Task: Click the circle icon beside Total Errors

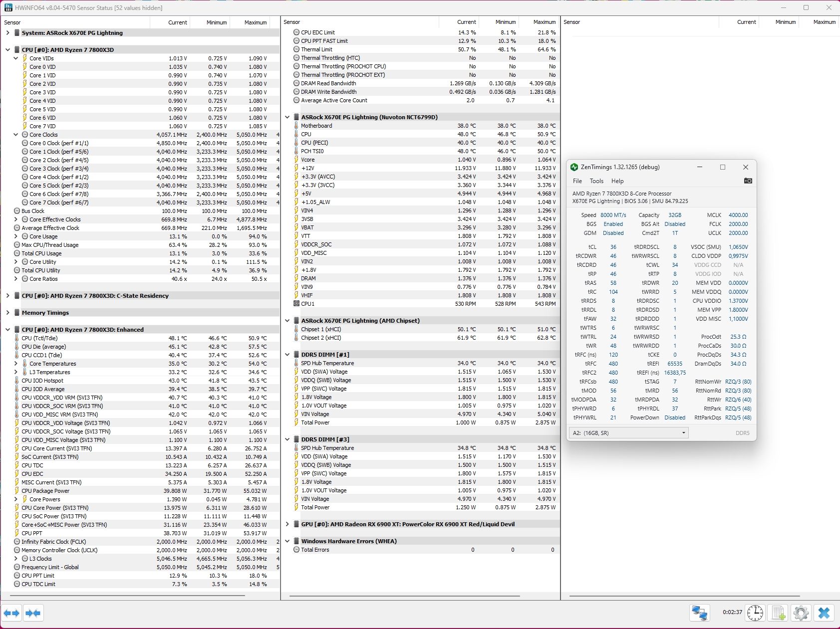Action: [x=296, y=550]
